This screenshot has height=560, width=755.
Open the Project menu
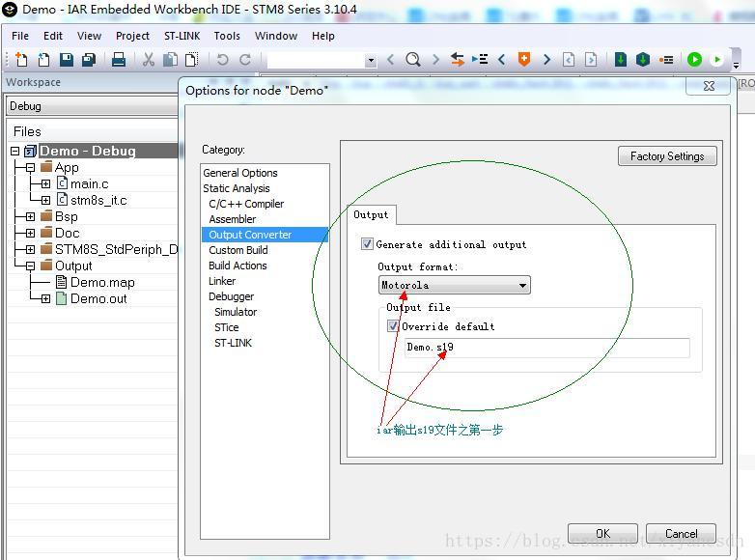(132, 36)
